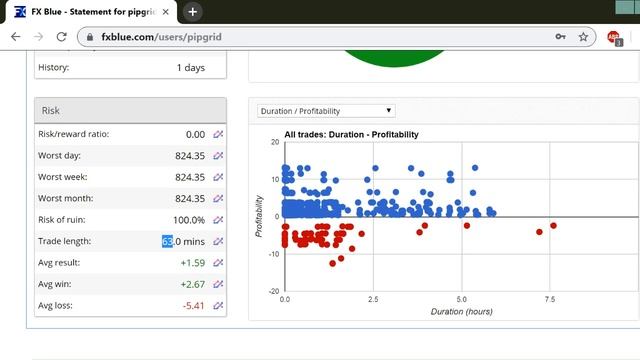
Task: Click edit icon beside Trade length
Action: pos(218,241)
